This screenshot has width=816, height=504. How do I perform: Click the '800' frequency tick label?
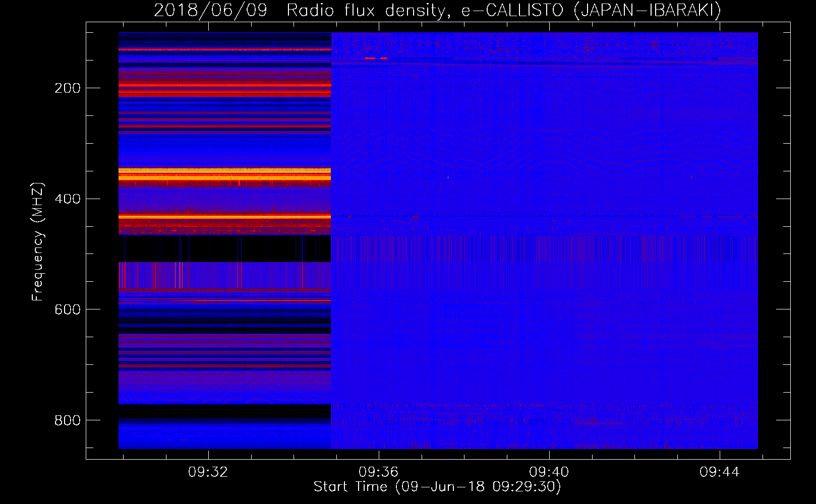[68, 420]
